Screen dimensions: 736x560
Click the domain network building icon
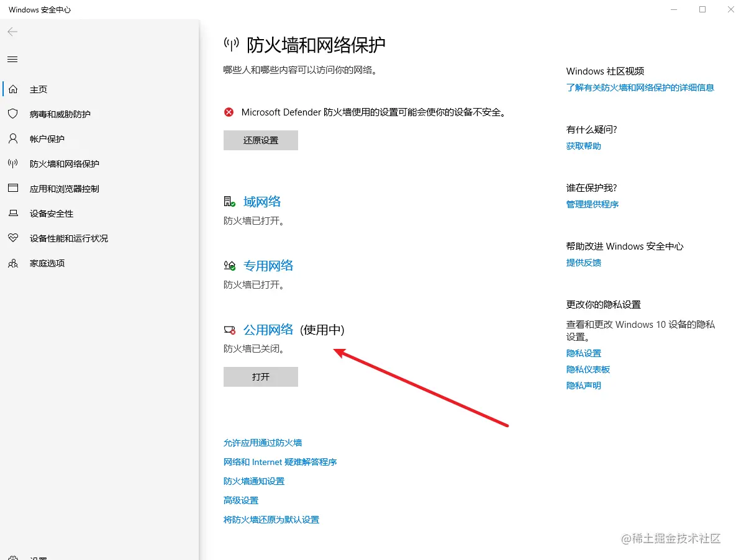click(x=230, y=202)
